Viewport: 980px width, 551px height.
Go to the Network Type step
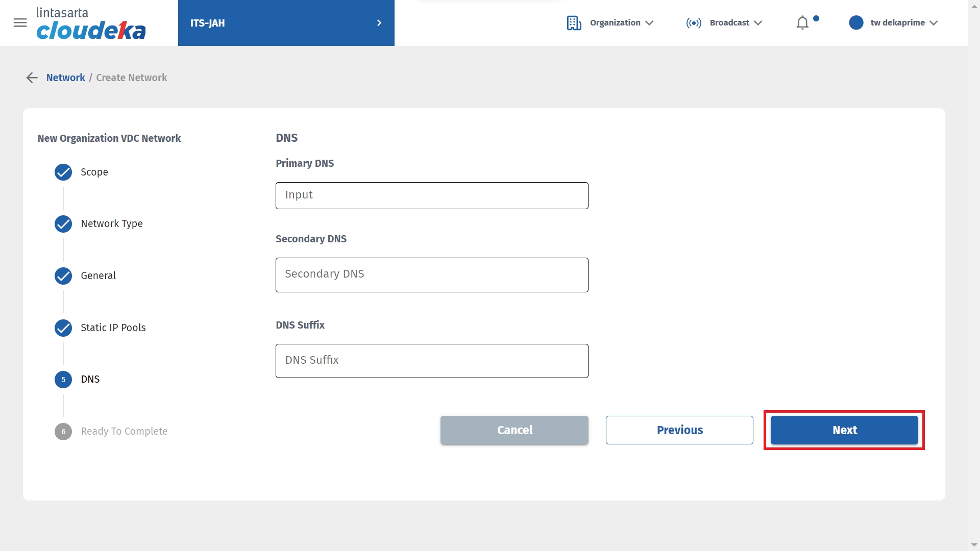(112, 224)
